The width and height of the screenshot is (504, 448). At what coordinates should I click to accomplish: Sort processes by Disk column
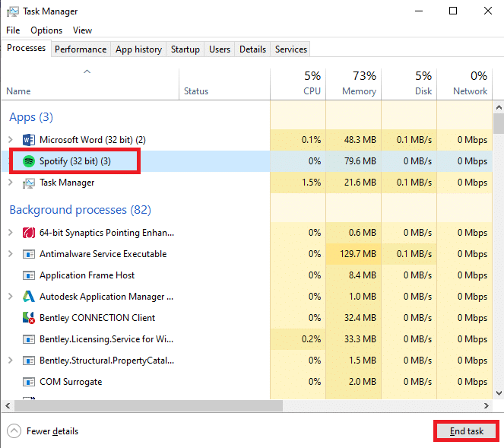point(409,84)
